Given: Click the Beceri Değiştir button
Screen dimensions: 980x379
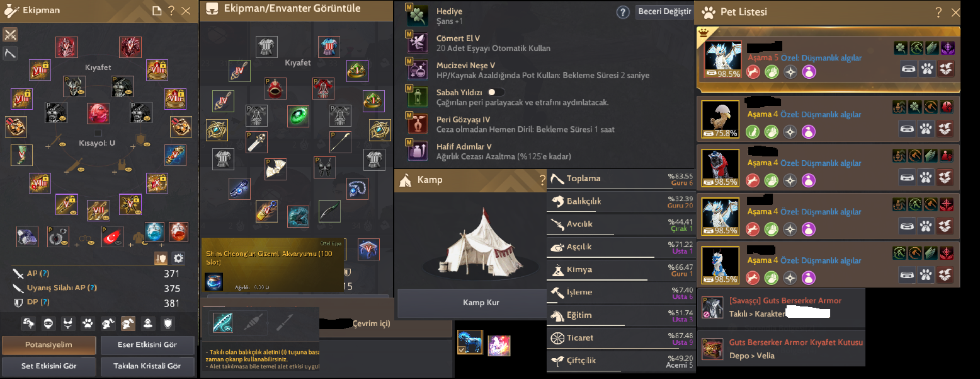Looking at the screenshot, I should (663, 12).
